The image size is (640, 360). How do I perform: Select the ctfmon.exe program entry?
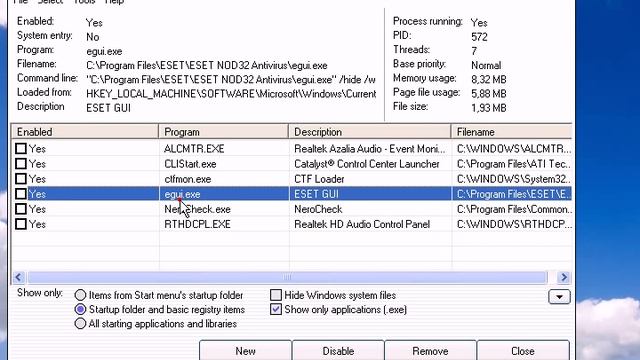[x=188, y=179]
